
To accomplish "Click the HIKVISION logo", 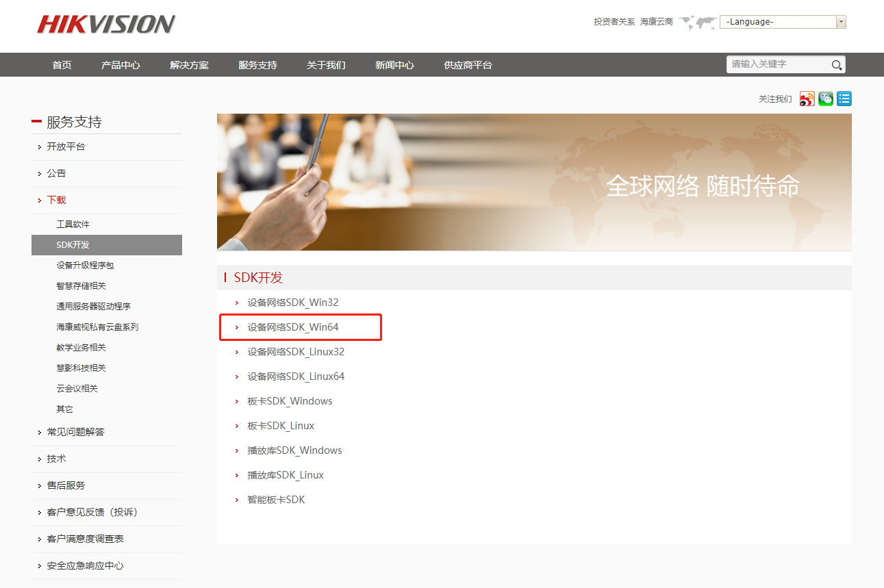I will coord(106,25).
